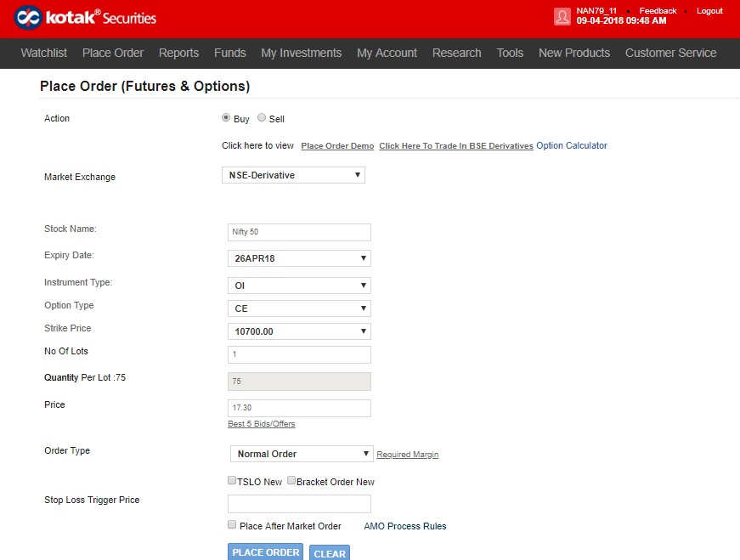Open the AMO Process Rules link
The height and width of the screenshot is (560, 740).
click(405, 526)
